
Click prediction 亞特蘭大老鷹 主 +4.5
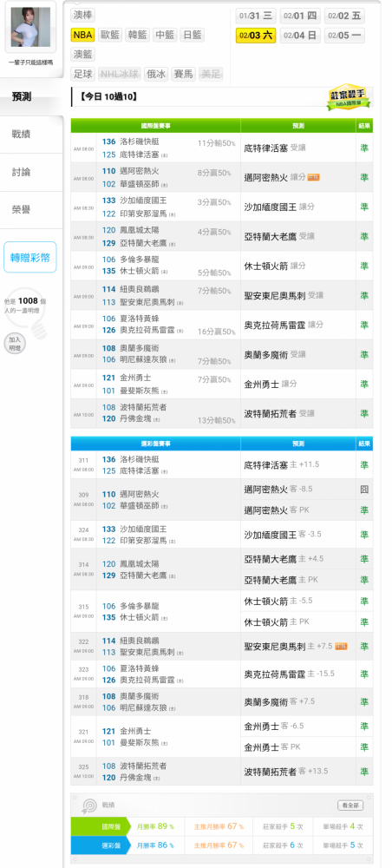coord(284,559)
